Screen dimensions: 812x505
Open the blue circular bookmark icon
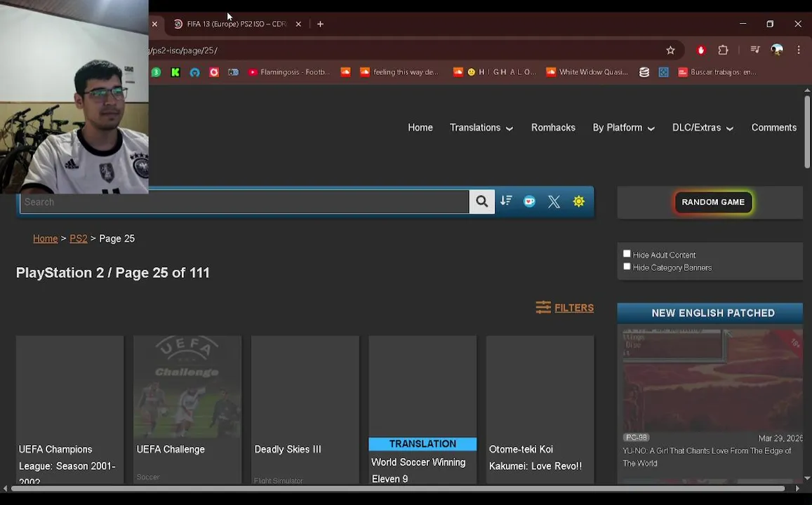194,72
